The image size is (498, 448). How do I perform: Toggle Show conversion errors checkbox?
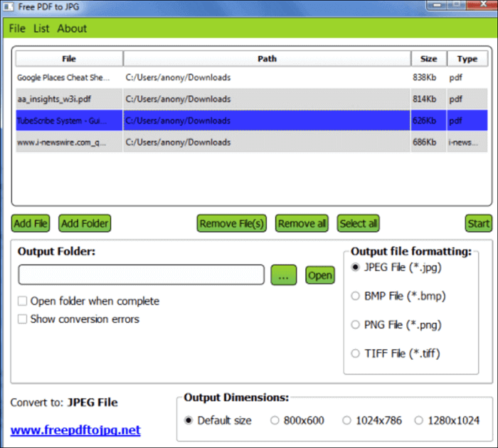coord(23,319)
